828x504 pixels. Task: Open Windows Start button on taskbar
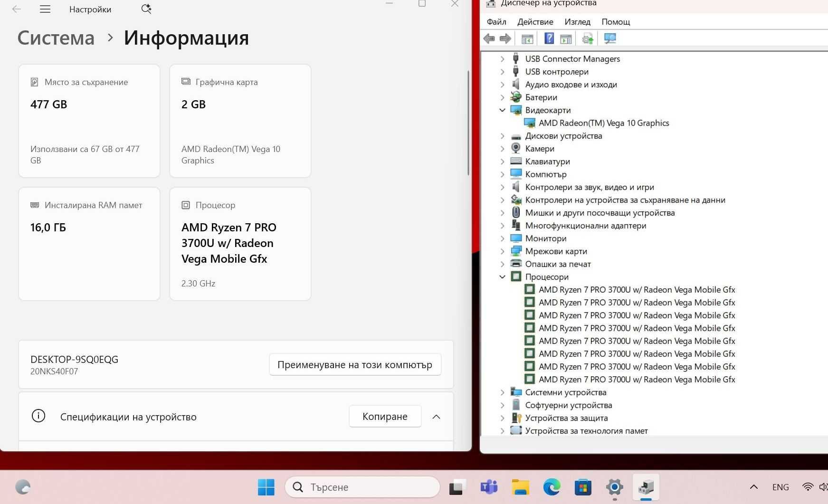[x=266, y=487]
